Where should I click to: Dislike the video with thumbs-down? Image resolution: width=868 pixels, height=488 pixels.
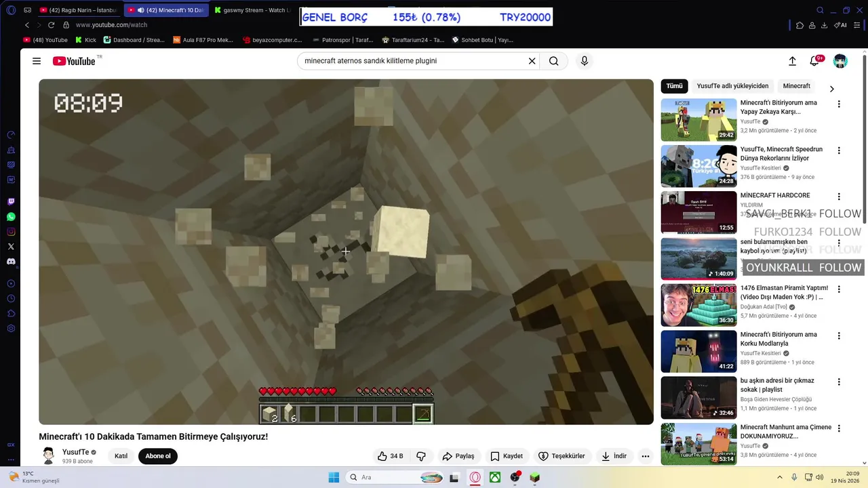(x=420, y=456)
